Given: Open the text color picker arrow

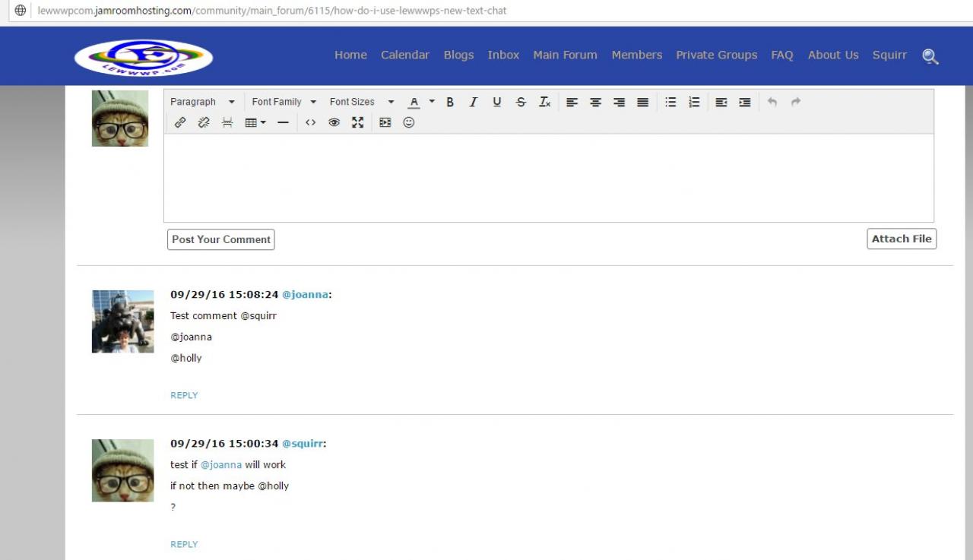Looking at the screenshot, I should pyautogui.click(x=432, y=102).
